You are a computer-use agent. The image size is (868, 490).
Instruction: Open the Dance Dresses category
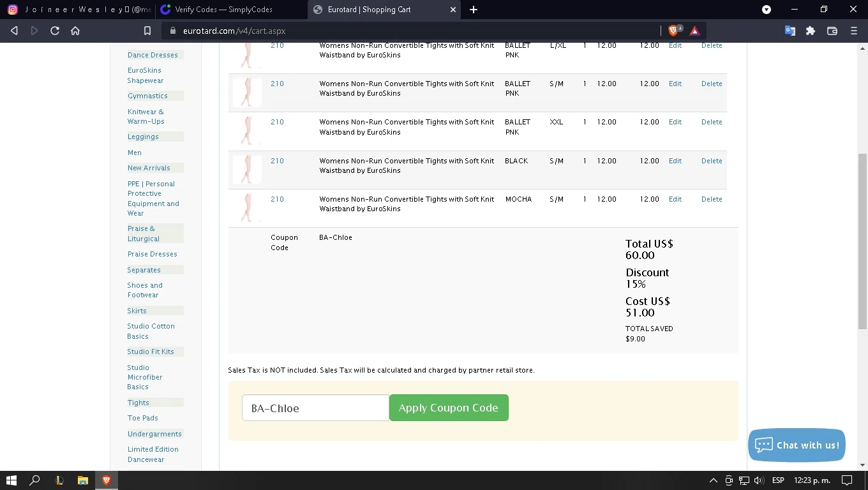point(153,55)
